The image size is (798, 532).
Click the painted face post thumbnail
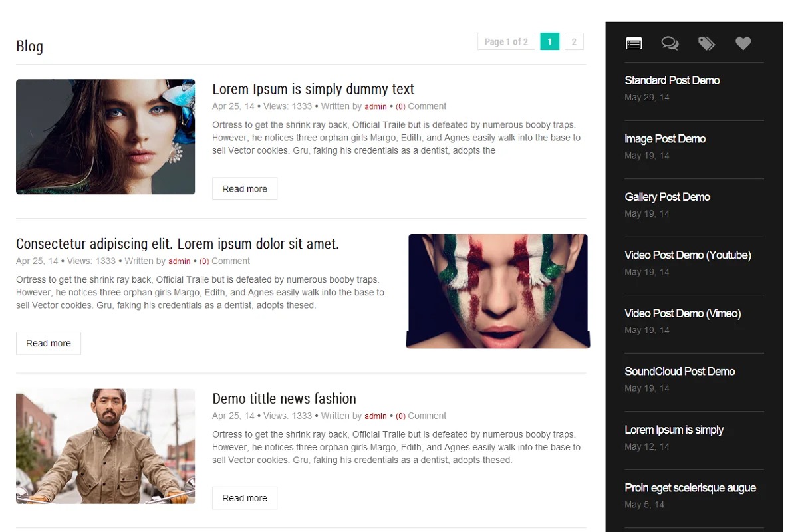coord(498,291)
